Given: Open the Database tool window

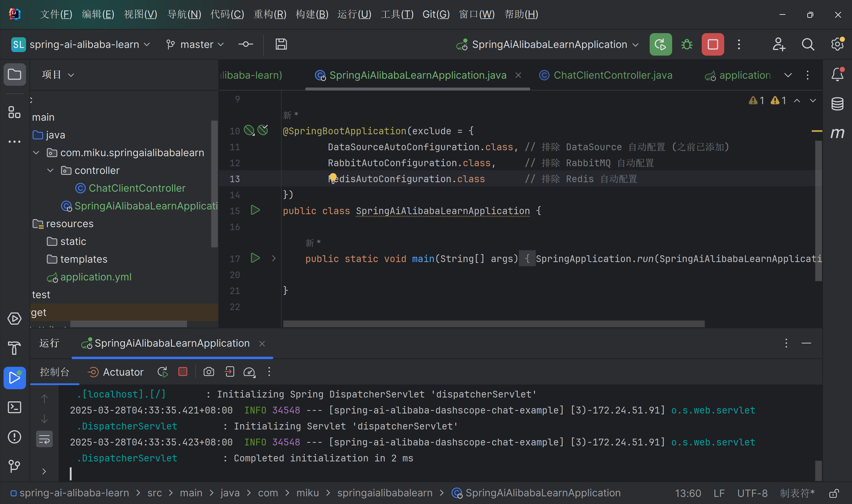Looking at the screenshot, I should pos(837,104).
